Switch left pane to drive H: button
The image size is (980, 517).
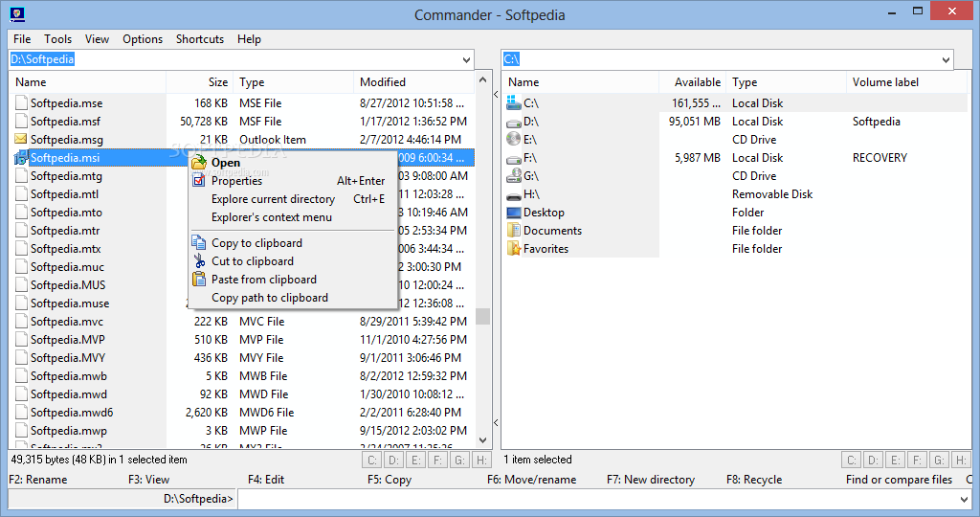[481, 461]
